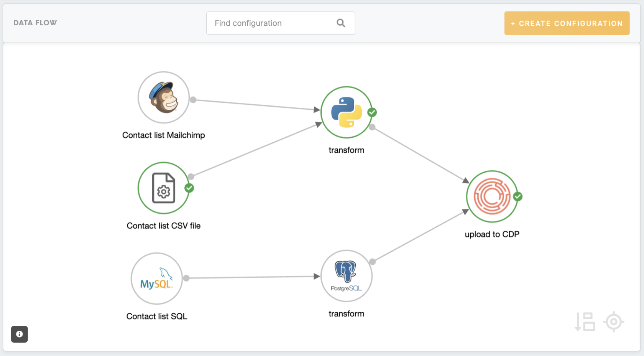Screen dimensions: 644x356
Task: Click the PostgreSQL node output connector dot
Action: [372, 262]
